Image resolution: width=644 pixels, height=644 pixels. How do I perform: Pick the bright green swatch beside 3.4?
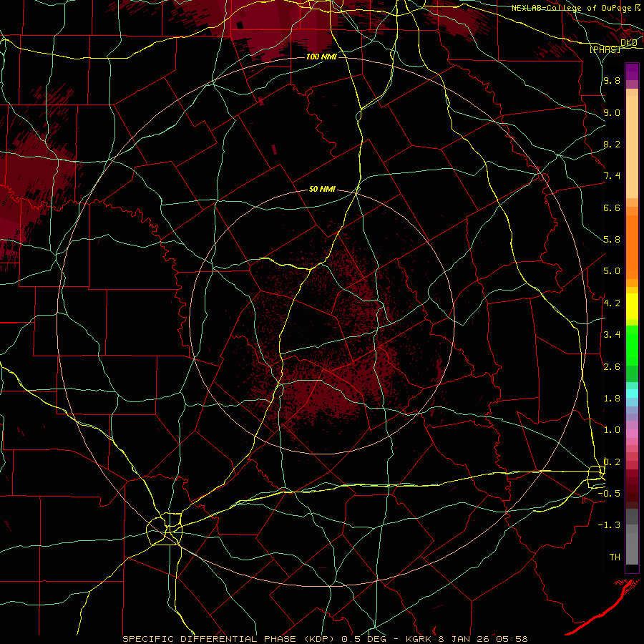click(632, 345)
